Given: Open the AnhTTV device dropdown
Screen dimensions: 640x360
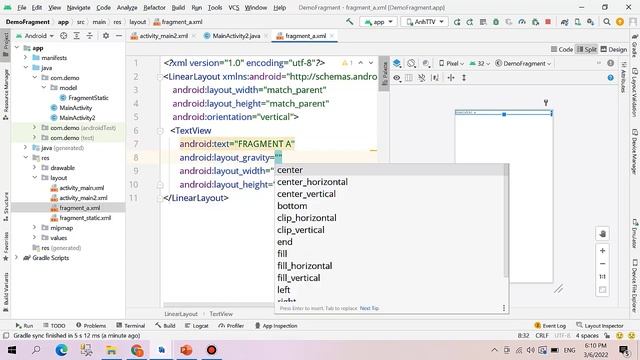Looking at the screenshot, I should (424, 22).
